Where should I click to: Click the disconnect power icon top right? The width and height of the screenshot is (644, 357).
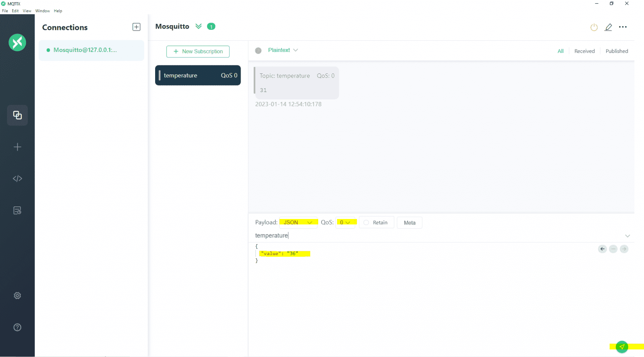pyautogui.click(x=594, y=27)
